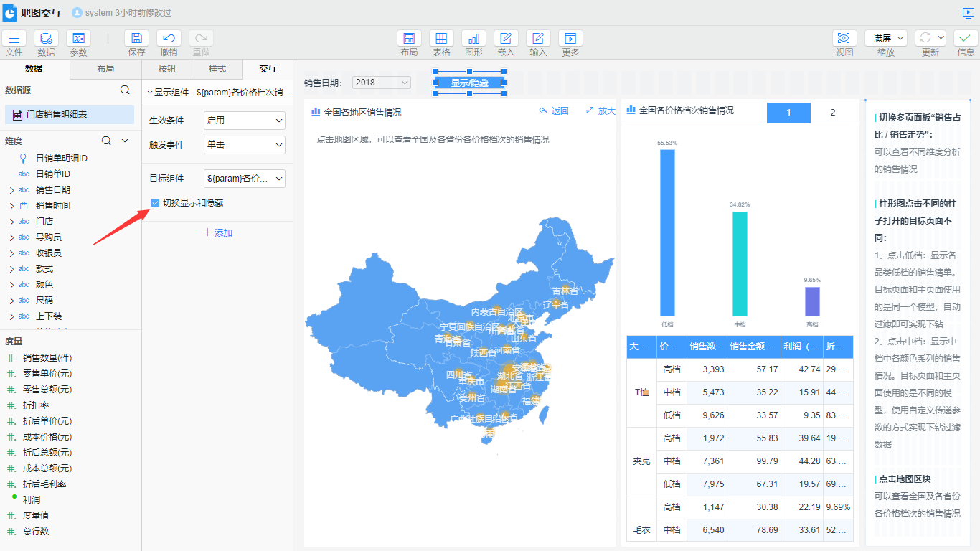Click the 显示/隐藏 button on canvas

[x=469, y=83]
